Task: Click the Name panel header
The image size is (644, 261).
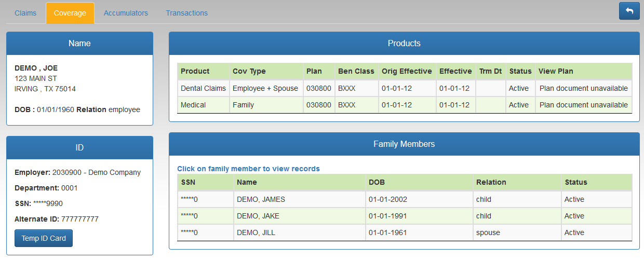Action: (79, 43)
